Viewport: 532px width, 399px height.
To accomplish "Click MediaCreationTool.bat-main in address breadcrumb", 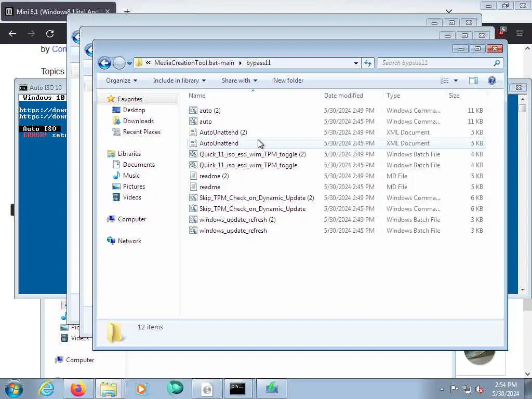I will (194, 63).
